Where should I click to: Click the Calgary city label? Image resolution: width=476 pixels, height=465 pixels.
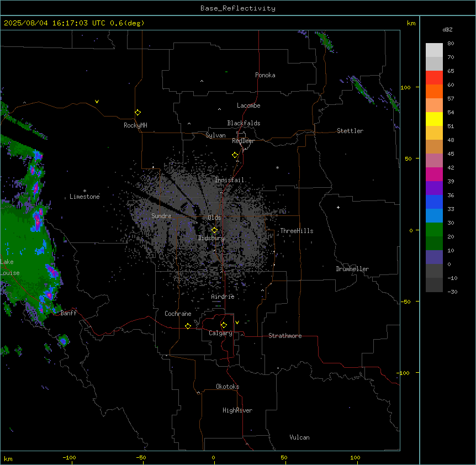coord(220,333)
